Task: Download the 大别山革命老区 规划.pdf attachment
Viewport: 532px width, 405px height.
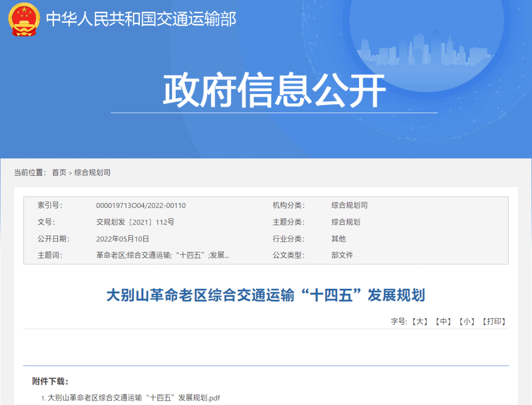Action: click(x=133, y=398)
